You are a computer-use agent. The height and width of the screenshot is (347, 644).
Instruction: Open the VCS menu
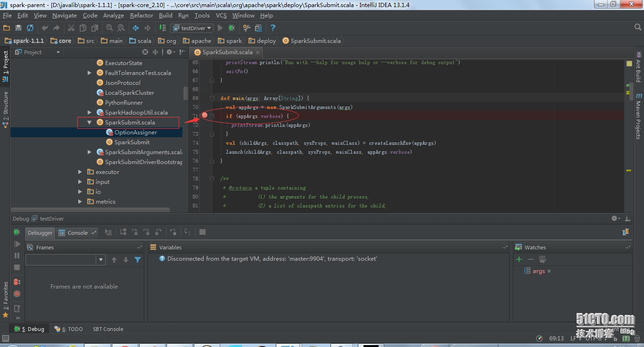point(221,15)
